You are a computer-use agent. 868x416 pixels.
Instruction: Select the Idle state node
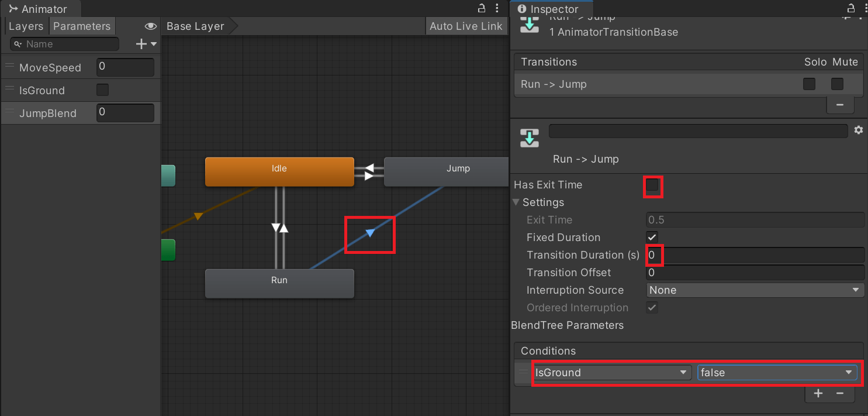279,171
